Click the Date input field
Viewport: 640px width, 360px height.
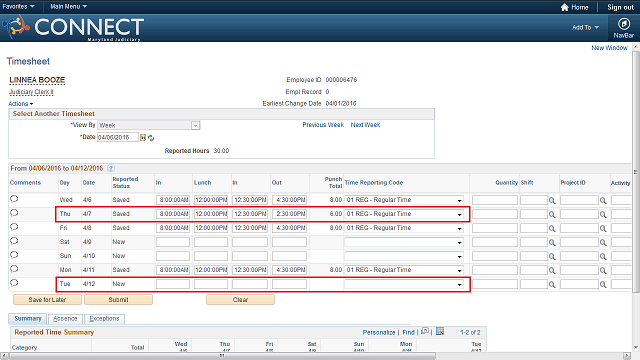118,138
